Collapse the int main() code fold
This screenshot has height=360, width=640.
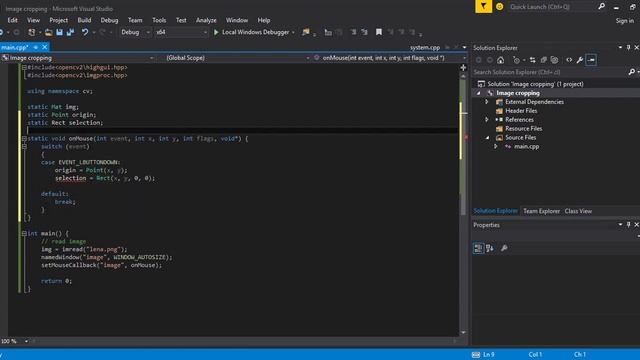(x=24, y=233)
